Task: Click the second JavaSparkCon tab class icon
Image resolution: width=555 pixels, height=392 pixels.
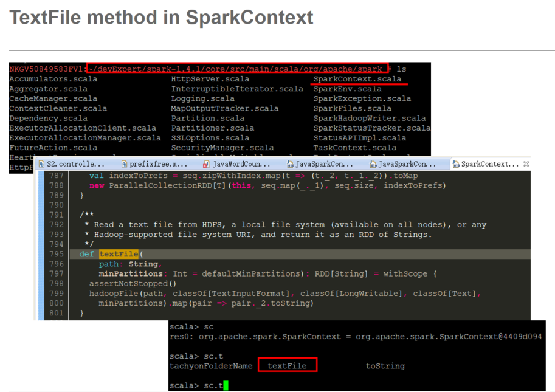Action: (373, 164)
